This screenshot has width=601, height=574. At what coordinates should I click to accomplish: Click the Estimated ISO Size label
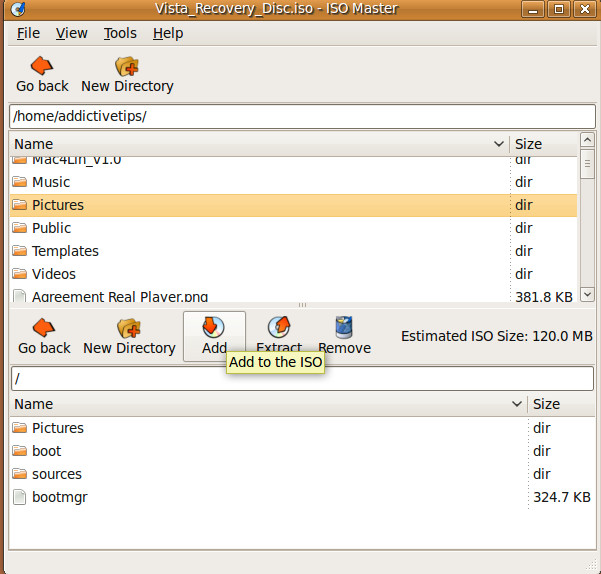[497, 336]
